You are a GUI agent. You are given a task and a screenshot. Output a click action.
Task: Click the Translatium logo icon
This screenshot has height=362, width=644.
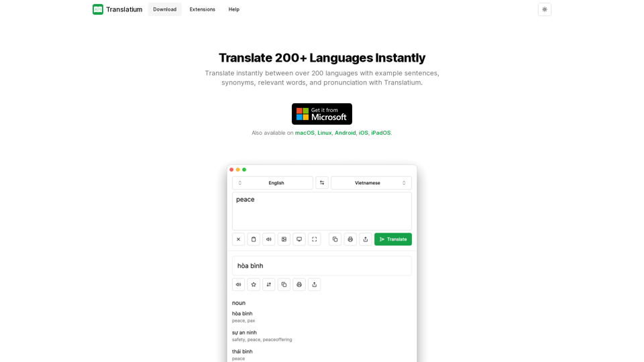(x=98, y=9)
